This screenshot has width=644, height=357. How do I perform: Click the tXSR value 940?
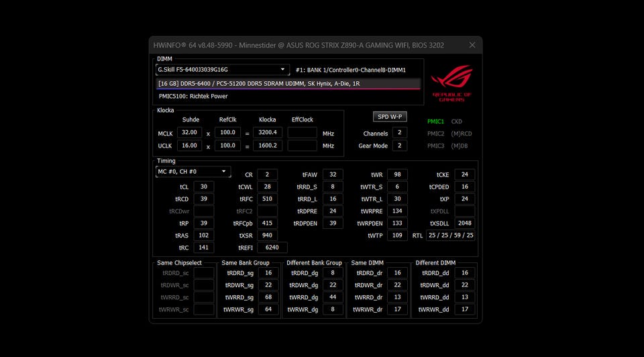267,236
